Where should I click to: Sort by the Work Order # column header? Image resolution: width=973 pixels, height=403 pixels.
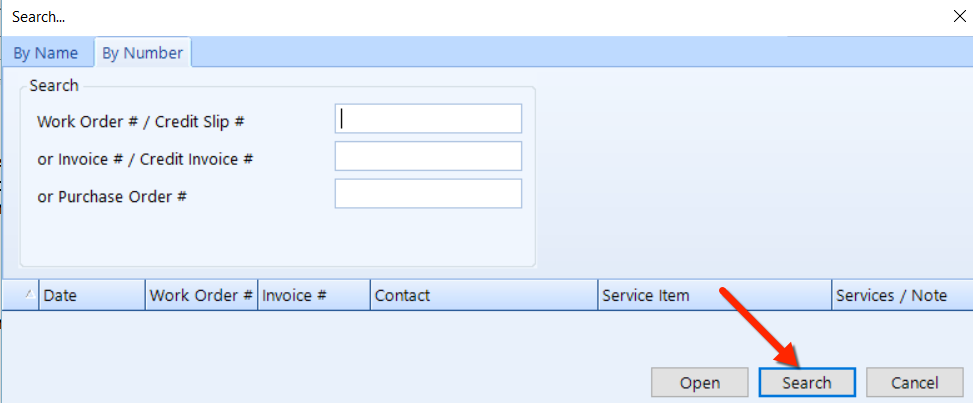point(201,295)
